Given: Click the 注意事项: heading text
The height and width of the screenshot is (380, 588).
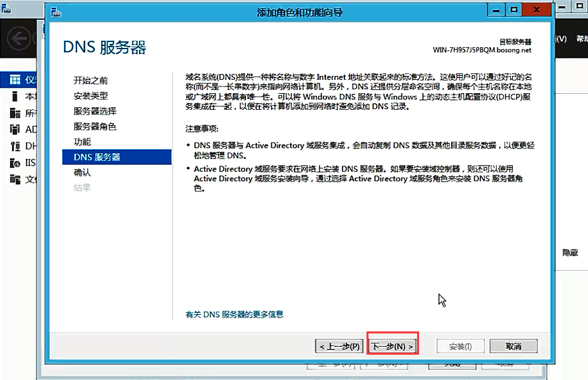Looking at the screenshot, I should point(202,128).
